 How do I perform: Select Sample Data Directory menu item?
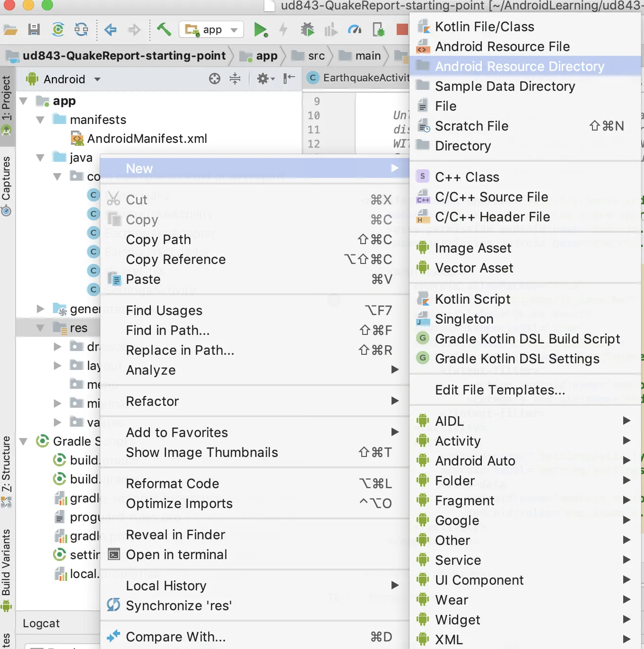[525, 86]
